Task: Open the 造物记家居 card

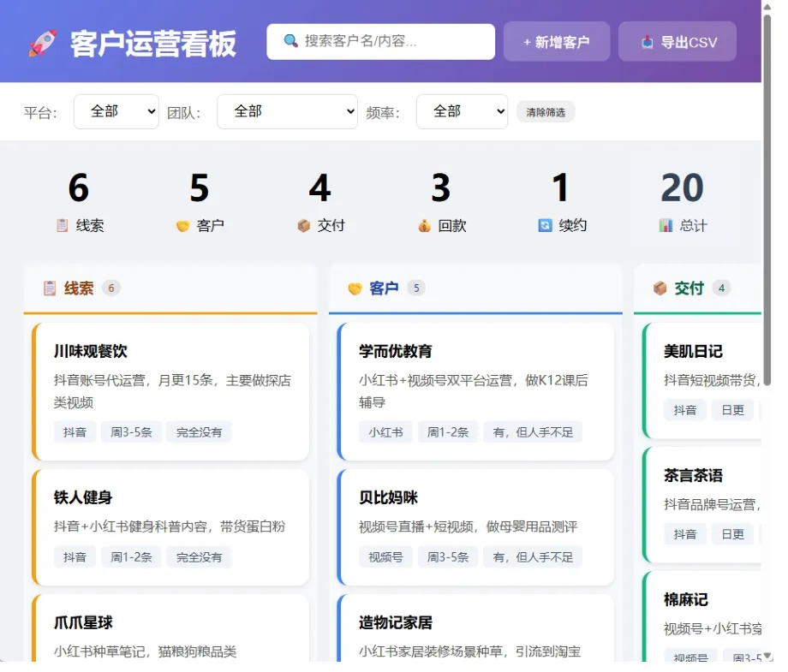Action: [476, 627]
